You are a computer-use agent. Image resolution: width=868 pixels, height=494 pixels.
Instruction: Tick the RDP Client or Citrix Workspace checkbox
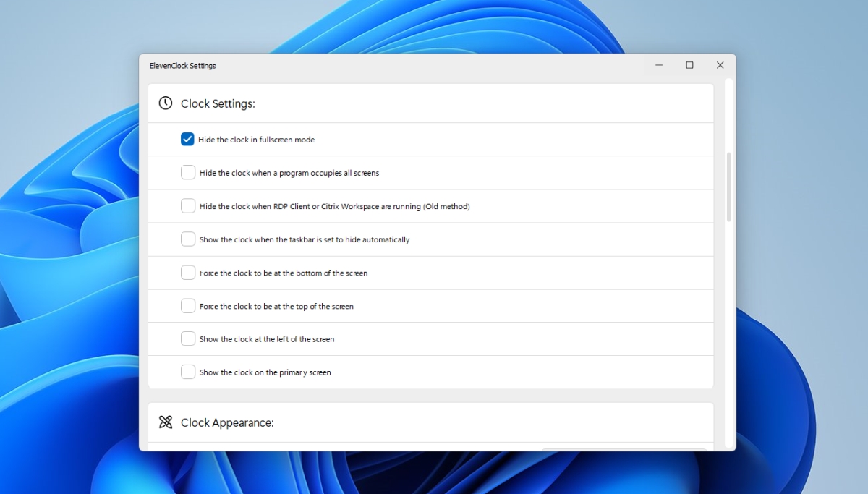(x=188, y=205)
